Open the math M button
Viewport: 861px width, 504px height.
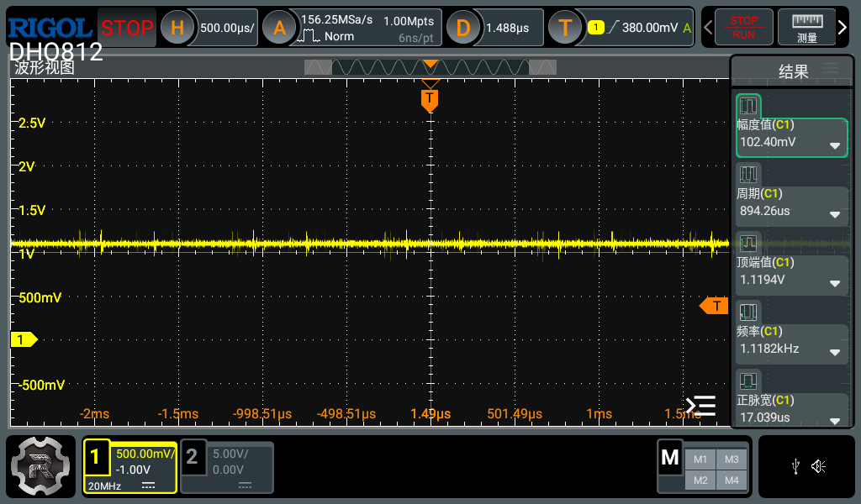(670, 457)
